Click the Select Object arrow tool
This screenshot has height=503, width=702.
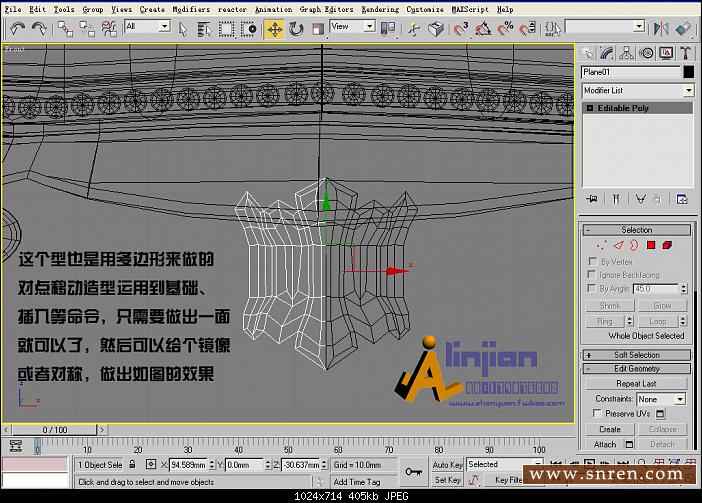click(x=181, y=28)
